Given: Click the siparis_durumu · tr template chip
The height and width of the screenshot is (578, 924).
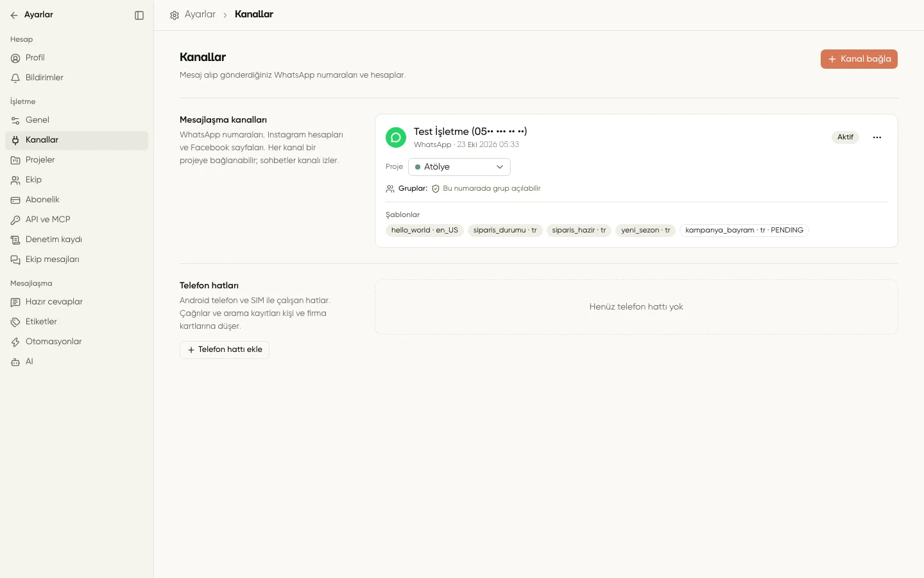Looking at the screenshot, I should pos(505,231).
